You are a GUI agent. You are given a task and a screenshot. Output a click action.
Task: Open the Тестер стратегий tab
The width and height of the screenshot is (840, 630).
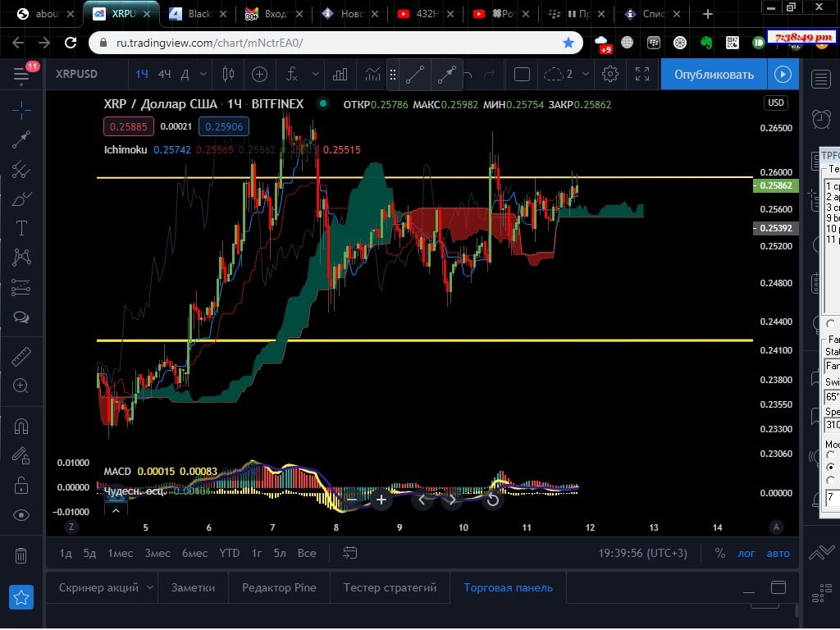pos(390,587)
